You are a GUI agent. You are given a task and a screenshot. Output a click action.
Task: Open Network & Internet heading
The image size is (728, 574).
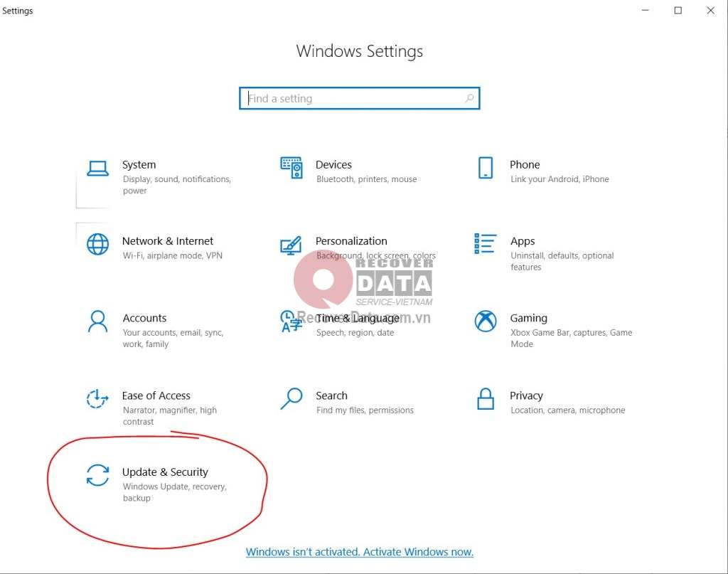click(168, 241)
